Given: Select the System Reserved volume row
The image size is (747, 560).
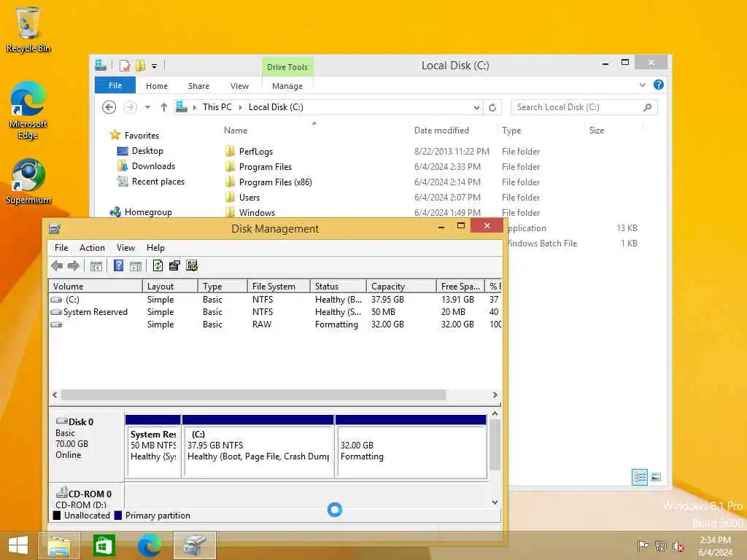Looking at the screenshot, I should point(275,312).
